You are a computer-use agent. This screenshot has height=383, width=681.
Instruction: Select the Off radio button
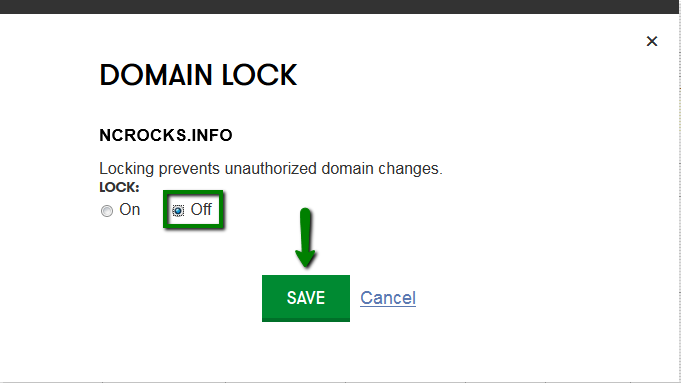coord(178,211)
